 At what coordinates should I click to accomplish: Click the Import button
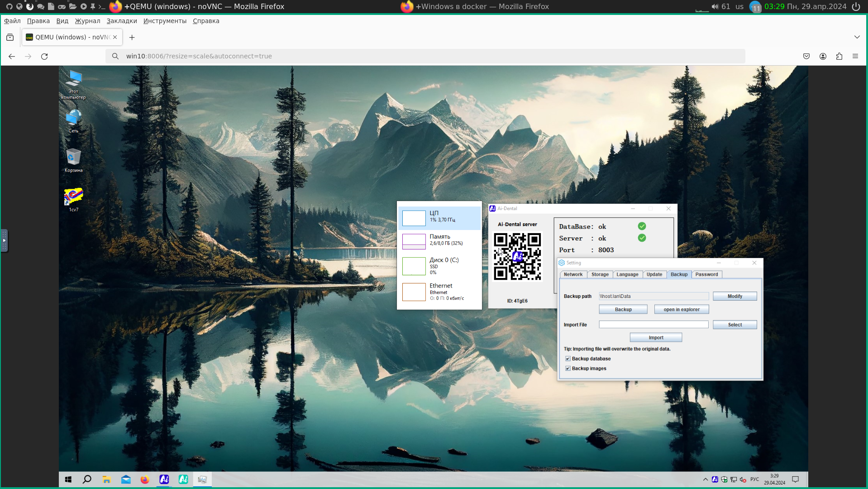[x=656, y=338]
